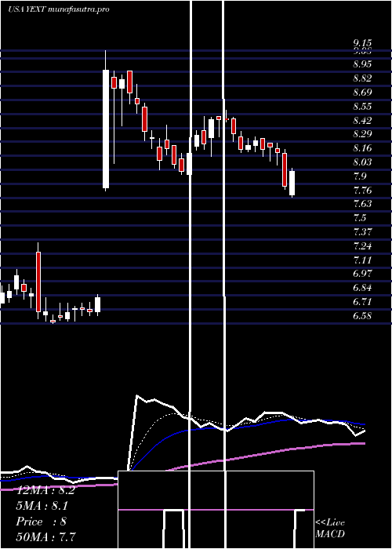Screen dimensions: 392x549
Task: Select the 6.97 price label
Action: (362, 274)
